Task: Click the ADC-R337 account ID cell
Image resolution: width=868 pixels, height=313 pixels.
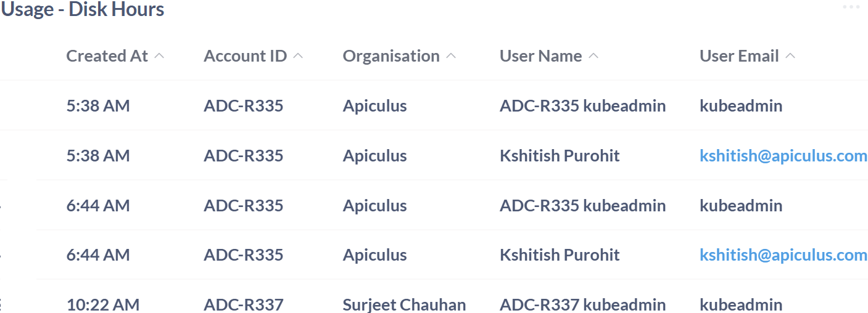Action: 243,304
